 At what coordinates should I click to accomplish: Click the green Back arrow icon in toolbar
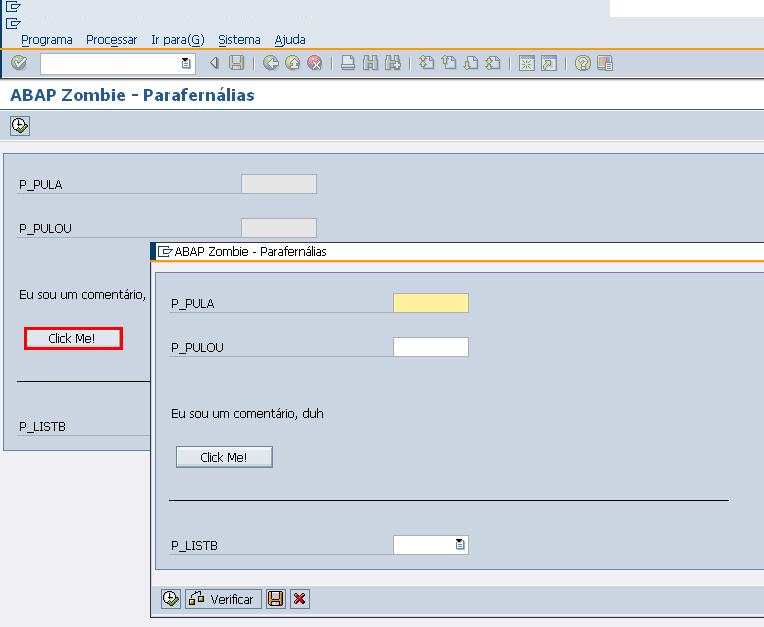(270, 63)
